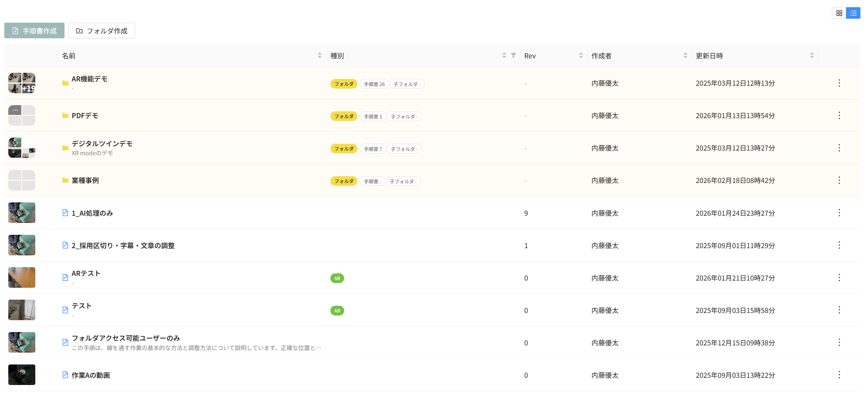
Task: Sort by 名前 column arrows
Action: click(x=320, y=55)
